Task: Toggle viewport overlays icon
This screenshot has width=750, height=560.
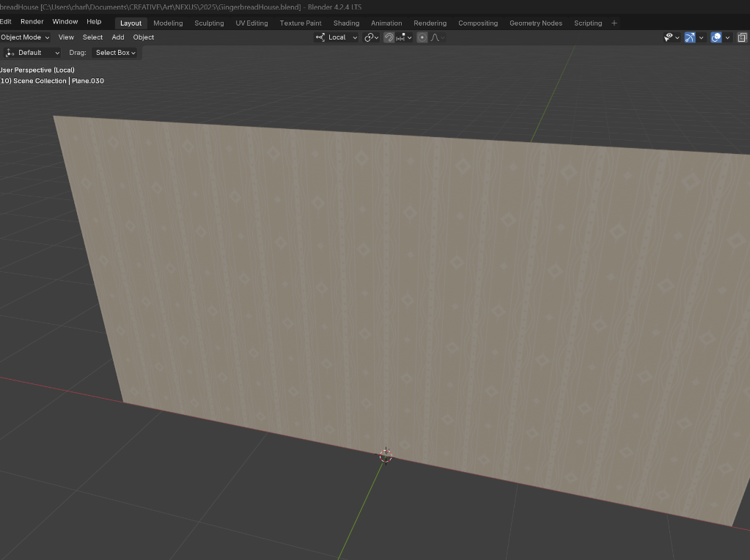Action: click(x=716, y=37)
